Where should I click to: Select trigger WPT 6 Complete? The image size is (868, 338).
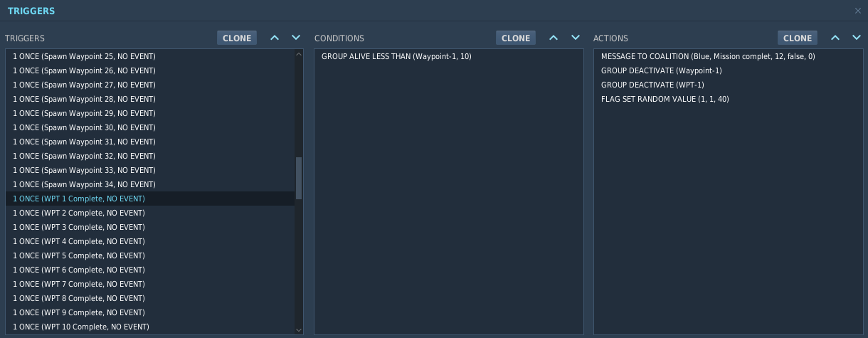[150, 270]
